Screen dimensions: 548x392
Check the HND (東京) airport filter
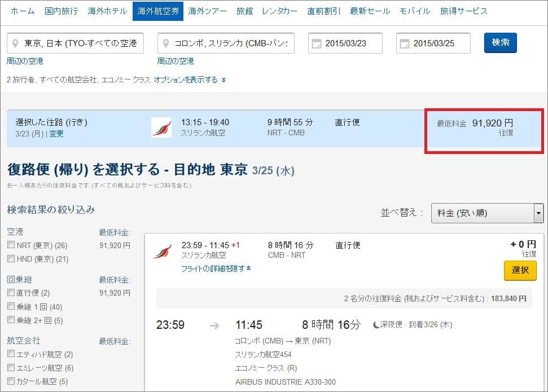click(11, 259)
